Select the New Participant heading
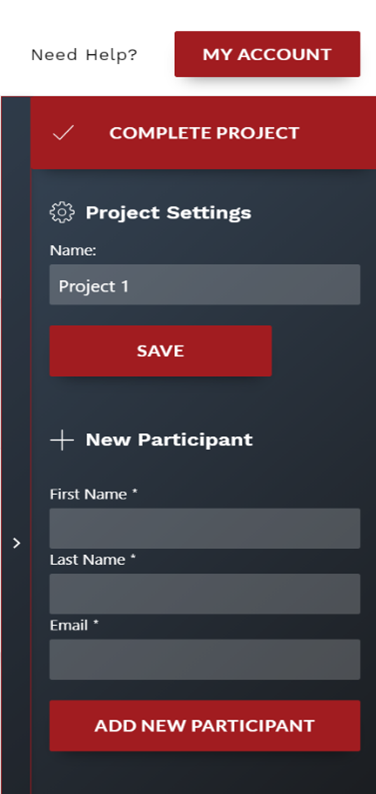Viewport: 376px width, 794px height. click(169, 440)
